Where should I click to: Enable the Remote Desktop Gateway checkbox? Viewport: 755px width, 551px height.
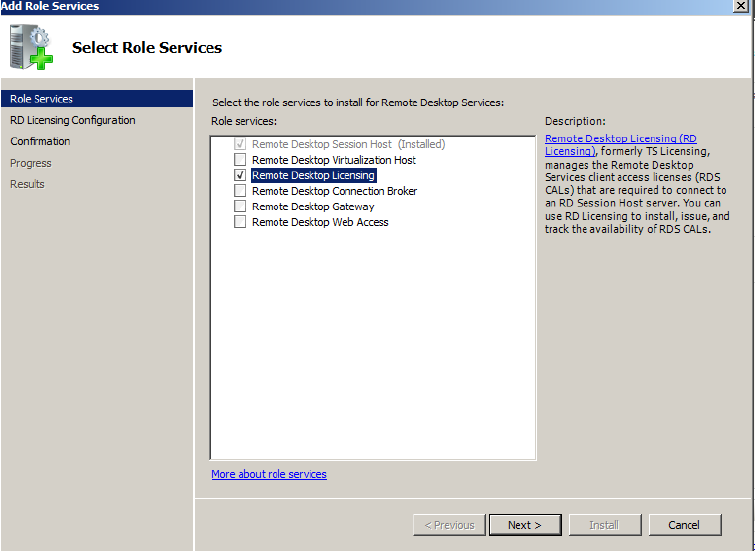[x=240, y=207]
